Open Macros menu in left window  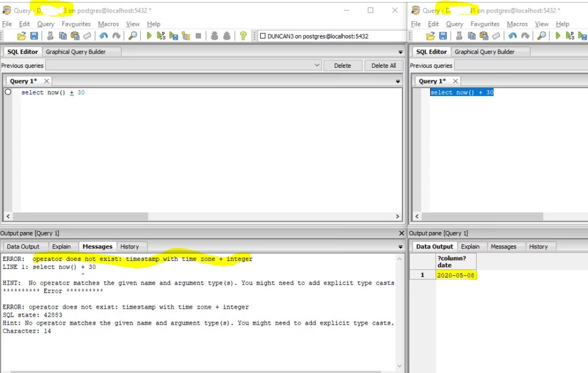click(x=108, y=24)
